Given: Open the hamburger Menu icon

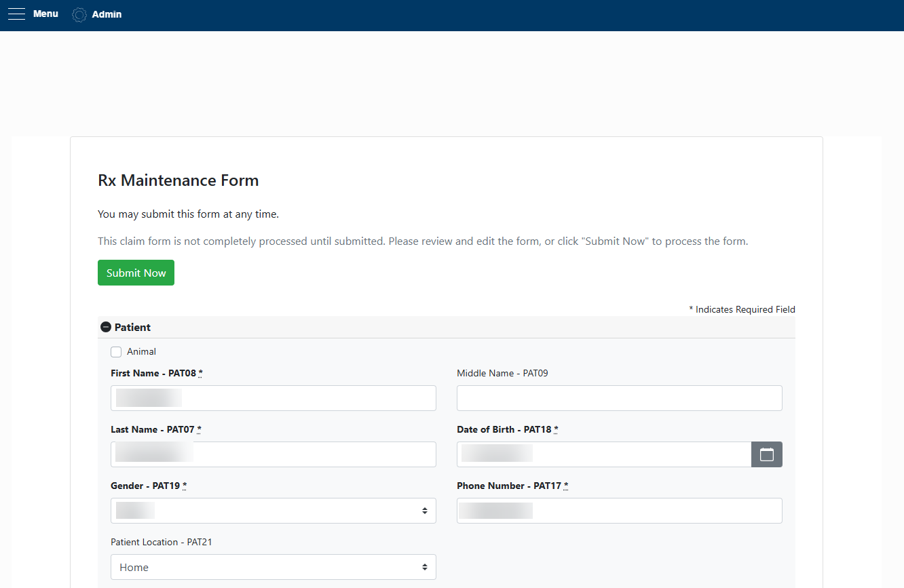Looking at the screenshot, I should pyautogui.click(x=16, y=14).
